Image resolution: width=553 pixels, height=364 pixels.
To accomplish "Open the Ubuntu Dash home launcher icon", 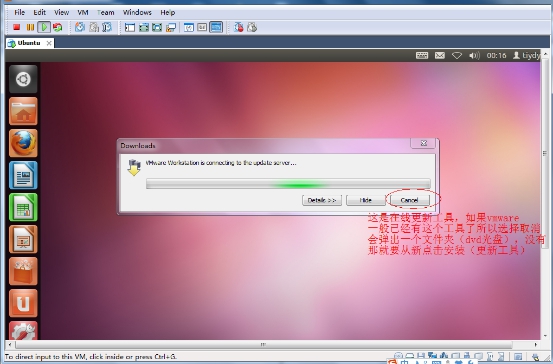I will 23,79.
